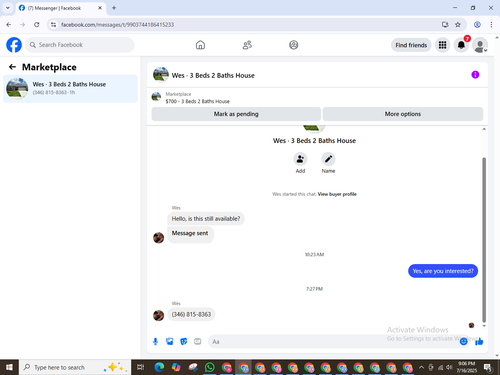The height and width of the screenshot is (375, 500).
Task: Open the emoji picker
Action: coord(463,341)
